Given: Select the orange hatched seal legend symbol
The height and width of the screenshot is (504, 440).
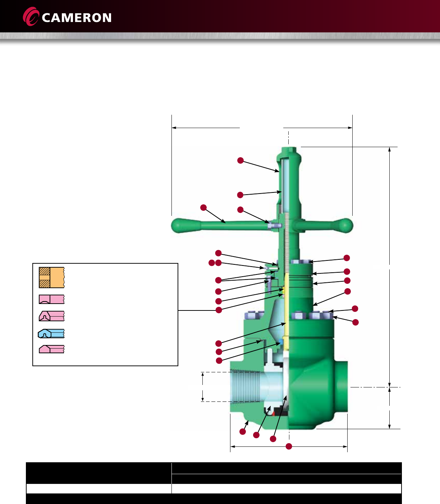Looking at the screenshot, I should coord(52,277).
